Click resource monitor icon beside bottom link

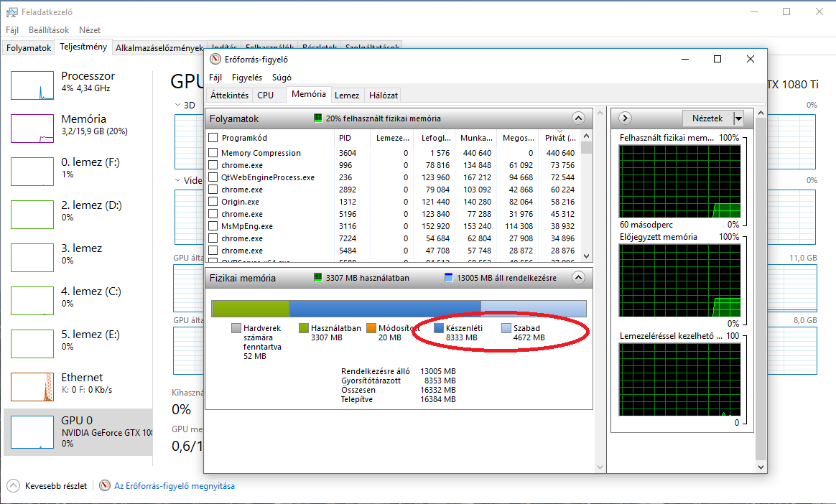pos(105,486)
